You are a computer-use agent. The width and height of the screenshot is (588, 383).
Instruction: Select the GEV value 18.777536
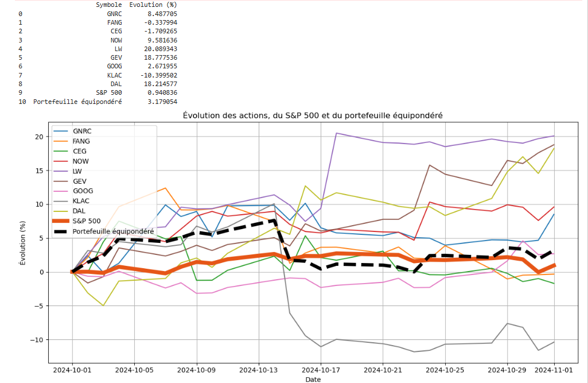[x=161, y=57]
